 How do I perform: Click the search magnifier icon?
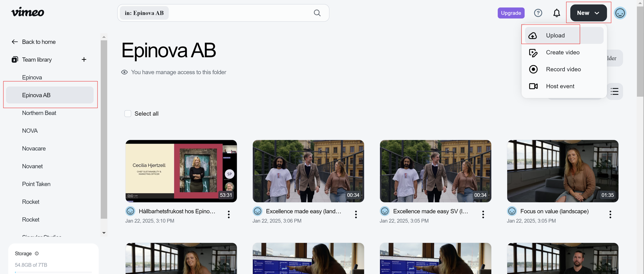(317, 13)
